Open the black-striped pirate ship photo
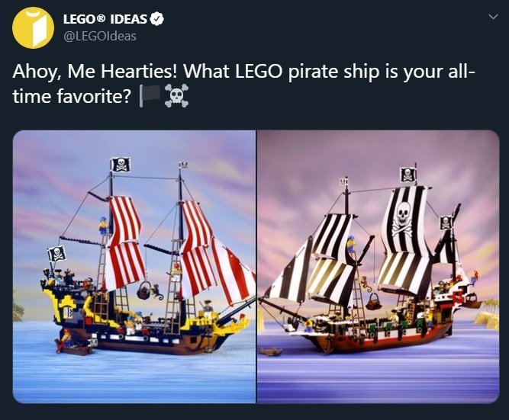This screenshot has width=509, height=420. click(378, 267)
